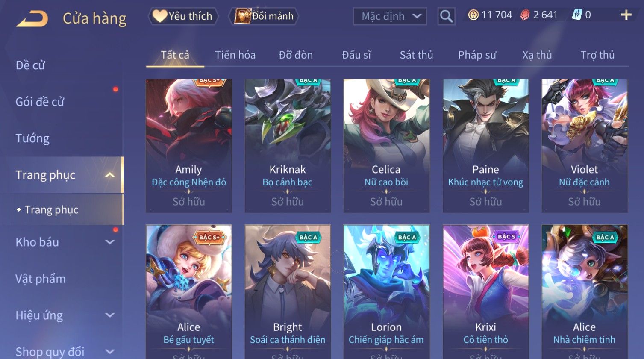Image resolution: width=644 pixels, height=359 pixels.
Task: Click the plus icon to add currency
Action: click(626, 15)
